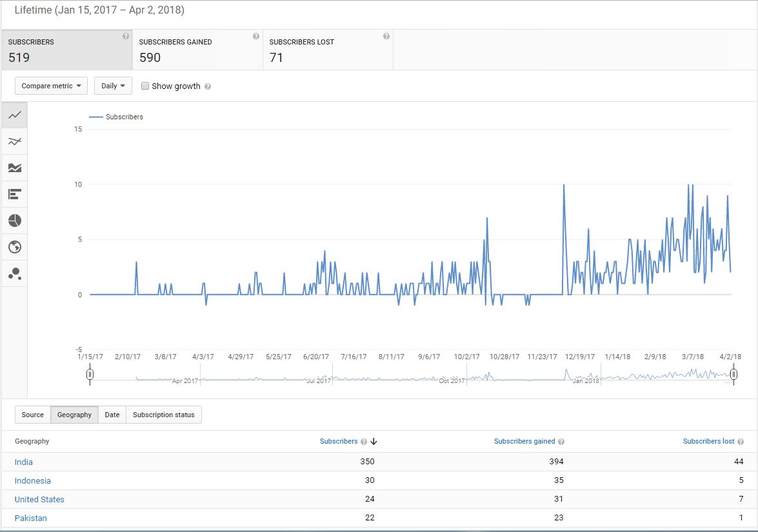Sort by Subscribers lost column header

point(709,441)
